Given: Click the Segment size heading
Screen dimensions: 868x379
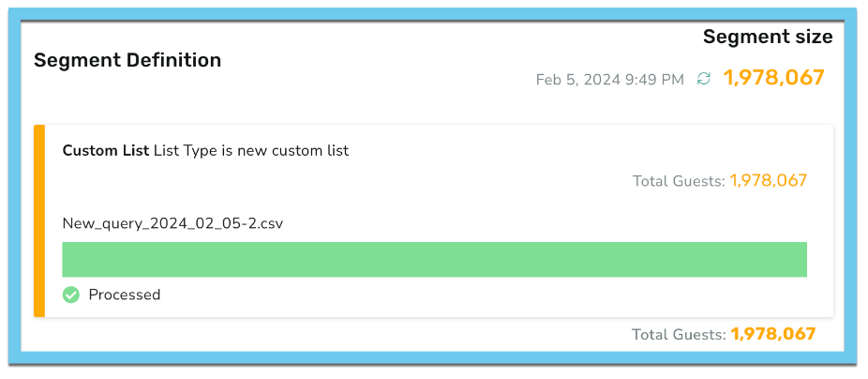Looking at the screenshot, I should pos(768,37).
